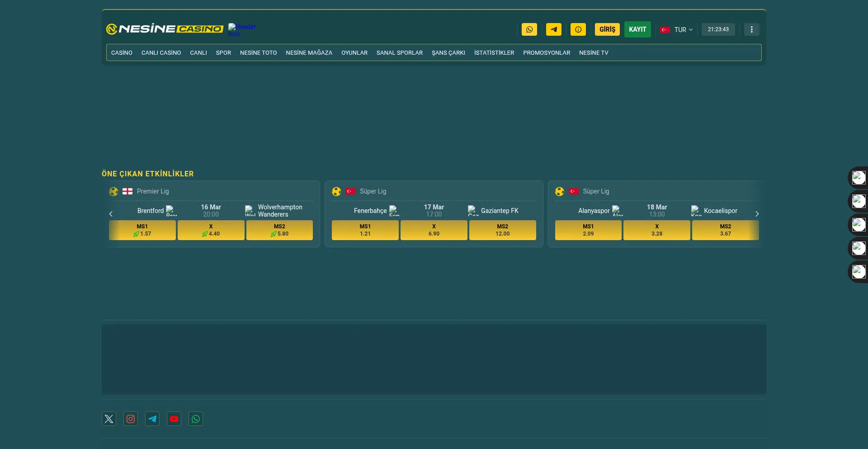Click the Gaziantep FK team name
The width and height of the screenshot is (868, 449).
click(x=500, y=211)
